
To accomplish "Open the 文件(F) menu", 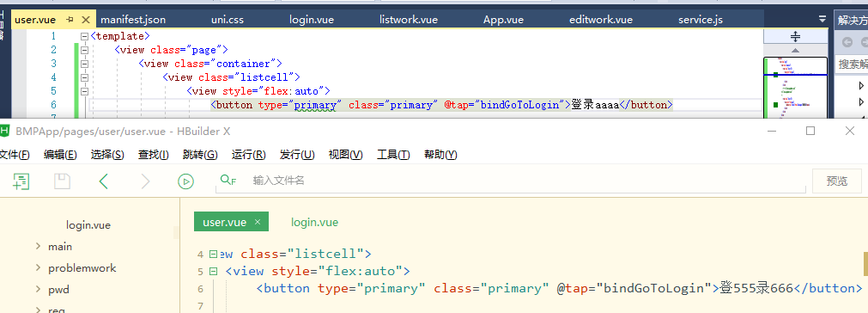I will (x=15, y=155).
